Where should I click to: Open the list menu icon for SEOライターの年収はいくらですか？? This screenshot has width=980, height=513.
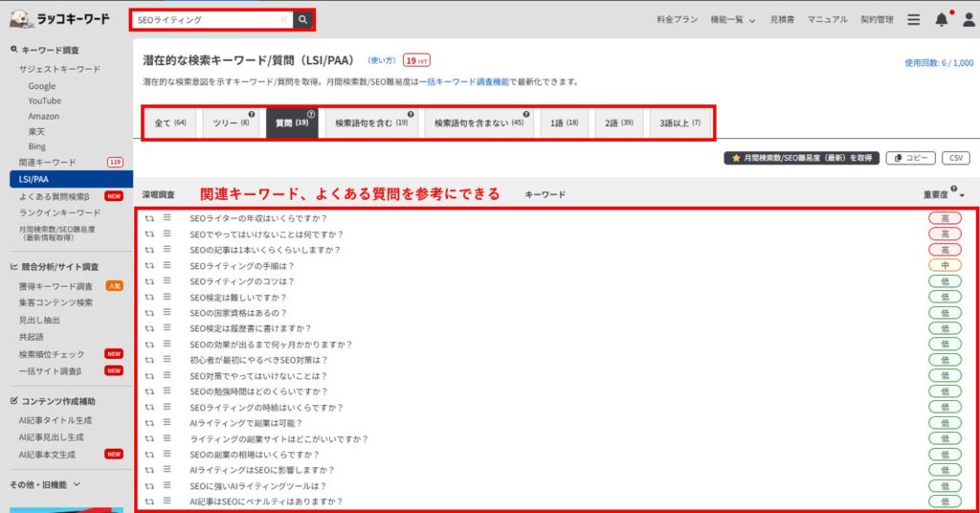click(x=167, y=217)
